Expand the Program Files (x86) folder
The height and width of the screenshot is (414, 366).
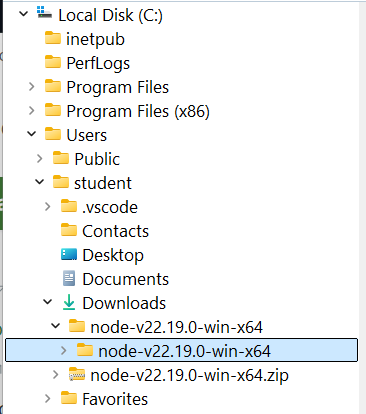click(x=32, y=111)
